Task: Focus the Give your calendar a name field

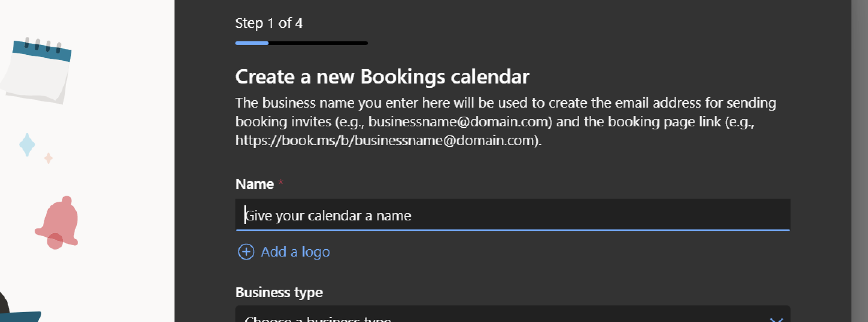Action: (x=513, y=214)
